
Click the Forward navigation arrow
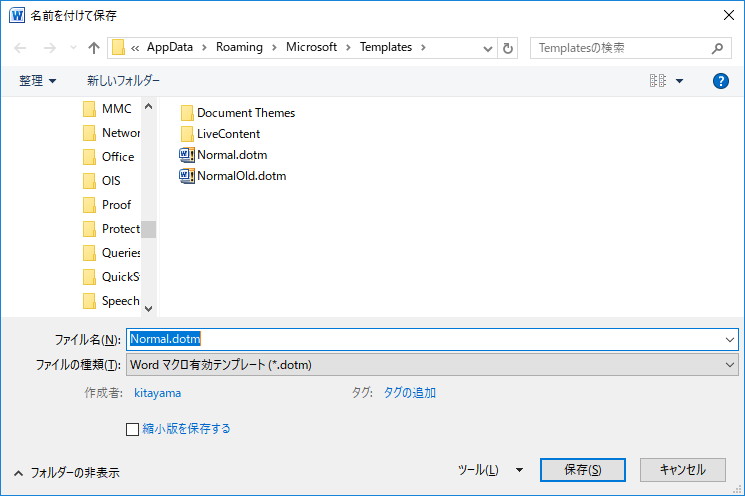coord(49,48)
